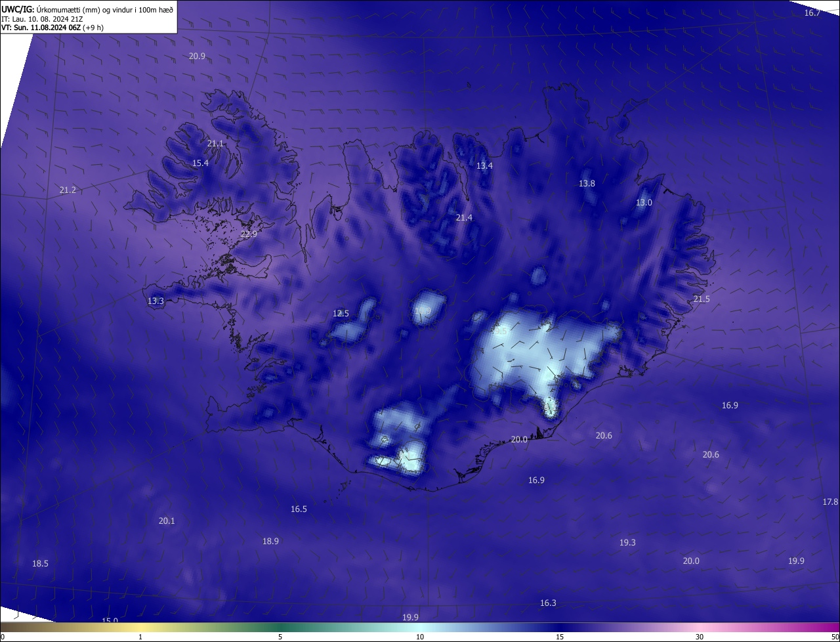Screen dimensions: 840x642
Task: Click the map value 13.0
Action: click(644, 203)
